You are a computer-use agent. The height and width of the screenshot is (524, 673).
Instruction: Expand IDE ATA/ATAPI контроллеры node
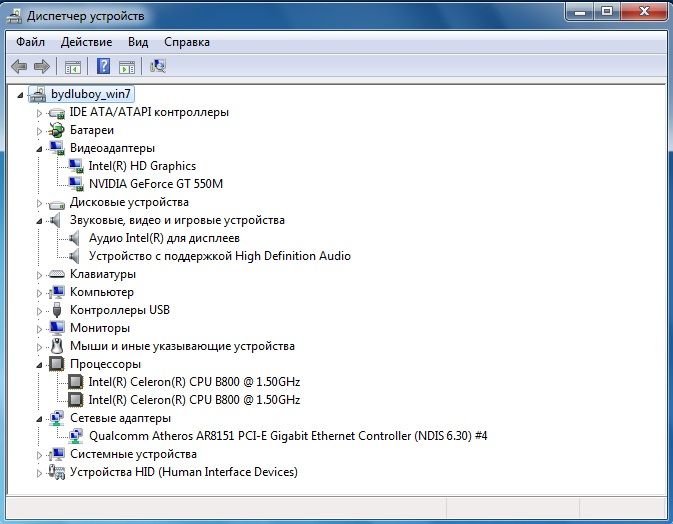[x=39, y=113]
